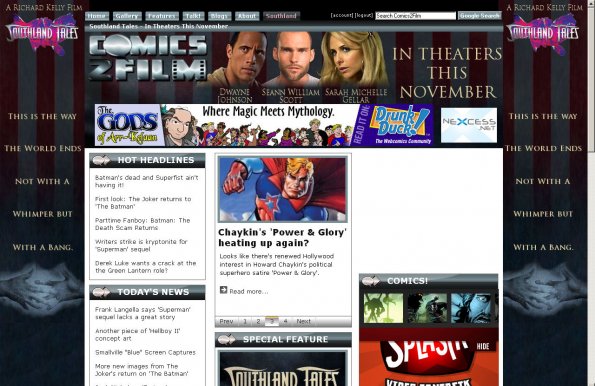Open the green comic thumbnail in Comics!
Image resolution: width=595 pixels, height=386 pixels.
pyautogui.click(x=383, y=308)
